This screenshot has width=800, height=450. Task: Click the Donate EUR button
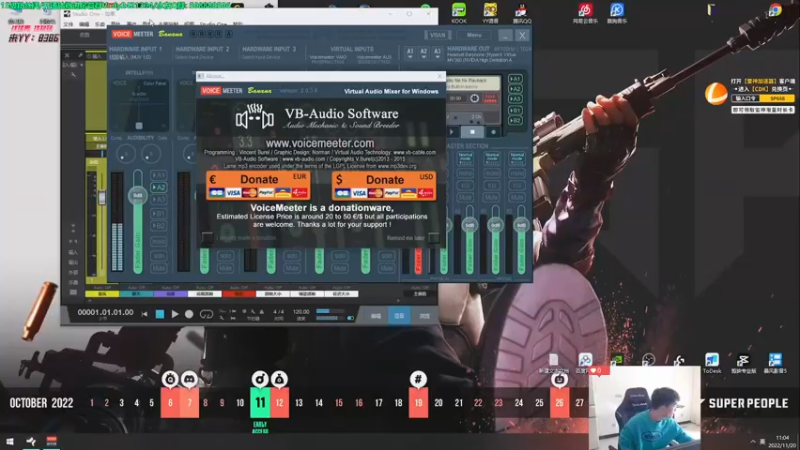[258, 185]
